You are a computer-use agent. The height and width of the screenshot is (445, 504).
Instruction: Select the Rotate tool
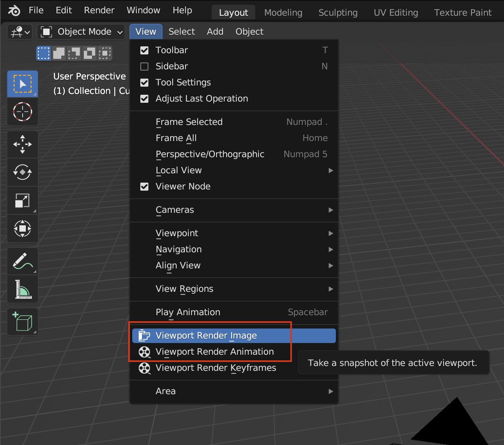22,172
